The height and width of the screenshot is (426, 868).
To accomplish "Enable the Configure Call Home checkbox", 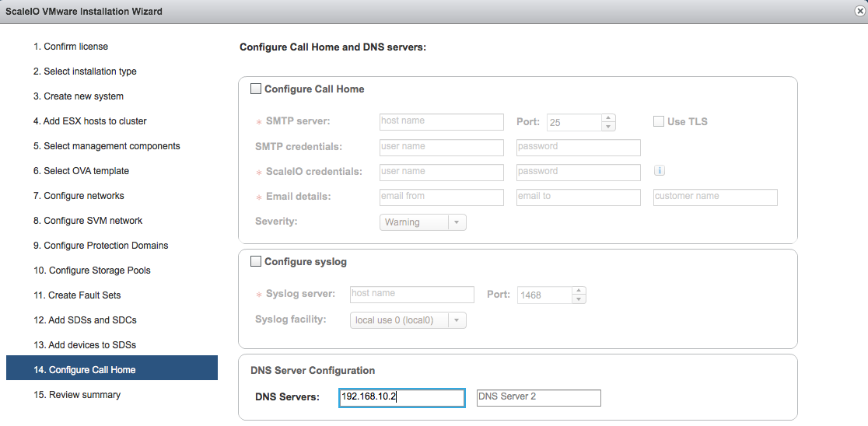I will click(x=256, y=89).
